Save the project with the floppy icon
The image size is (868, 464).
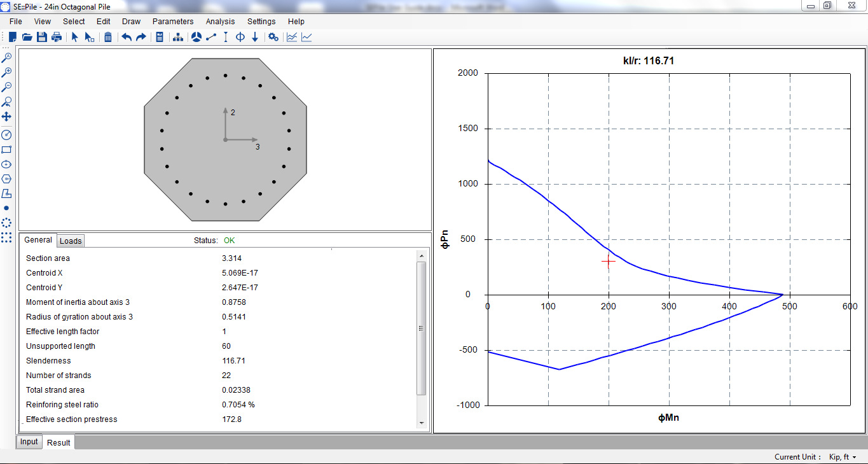tap(41, 37)
